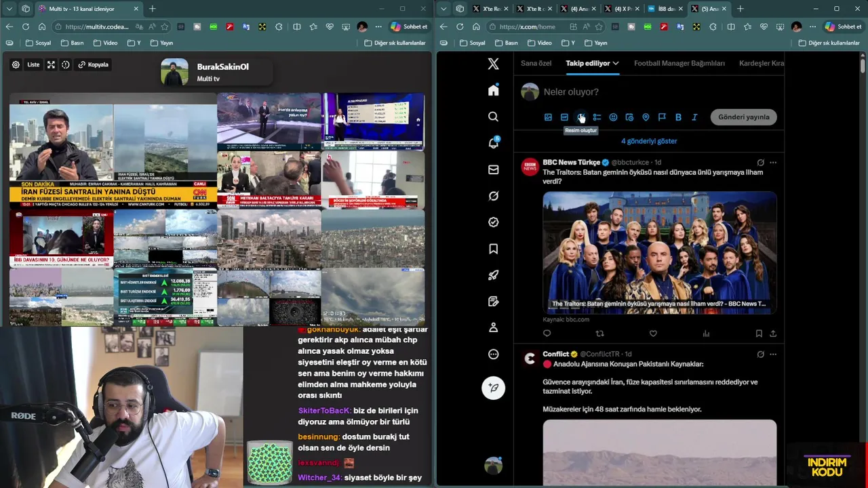Screen dimensions: 868x488
Task: Click the Gönderi yayınla button
Action: pyautogui.click(x=744, y=117)
